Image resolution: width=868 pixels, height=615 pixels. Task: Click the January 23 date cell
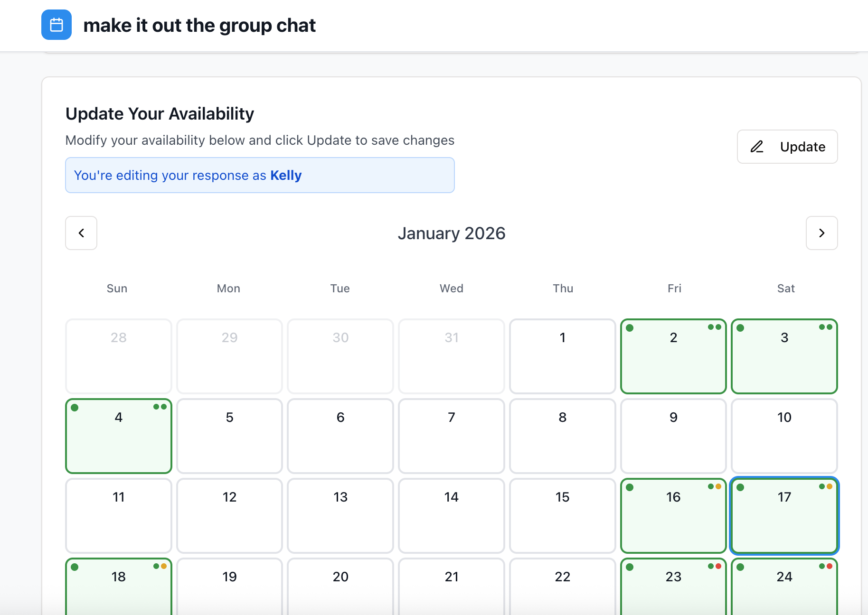tap(673, 586)
